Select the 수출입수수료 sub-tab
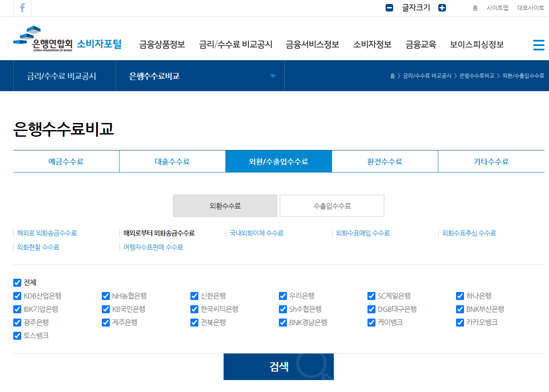Screen dimensions: 549x392 pos(332,205)
